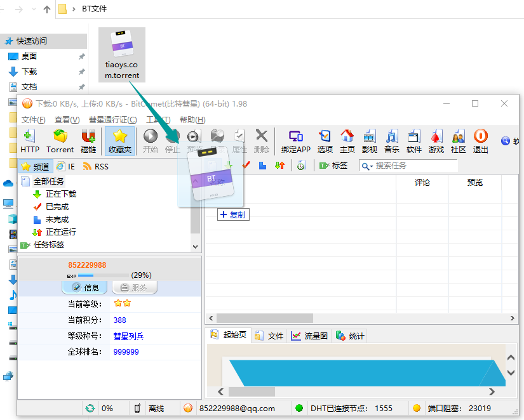Image resolution: width=524 pixels, height=420 pixels.
Task: Switch to the 频道 tab
Action: coord(36,166)
